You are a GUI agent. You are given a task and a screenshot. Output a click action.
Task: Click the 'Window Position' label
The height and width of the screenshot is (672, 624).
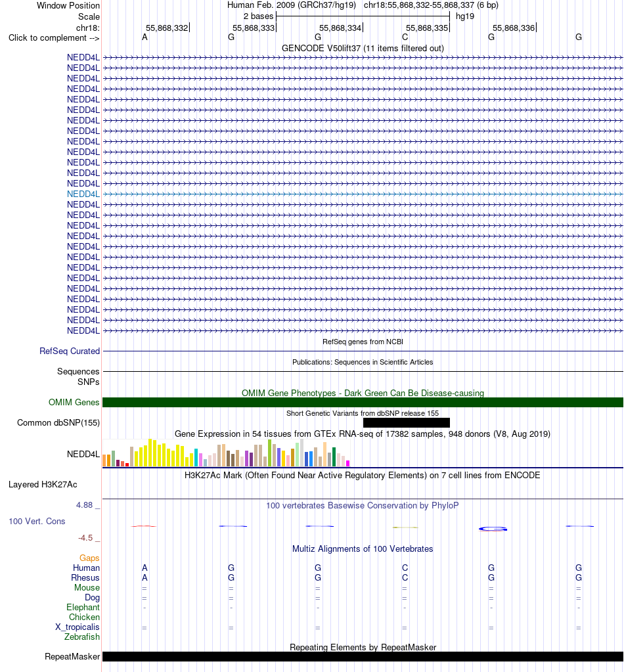tap(68, 6)
